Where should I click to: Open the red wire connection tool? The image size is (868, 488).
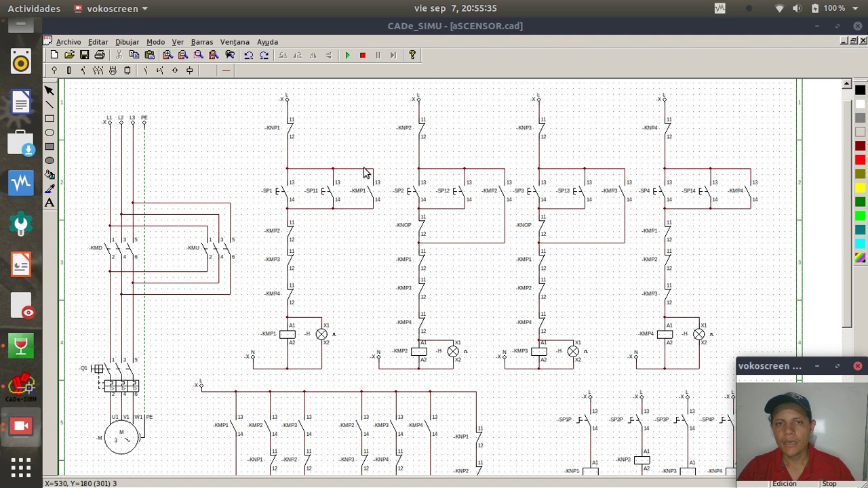pyautogui.click(x=226, y=70)
